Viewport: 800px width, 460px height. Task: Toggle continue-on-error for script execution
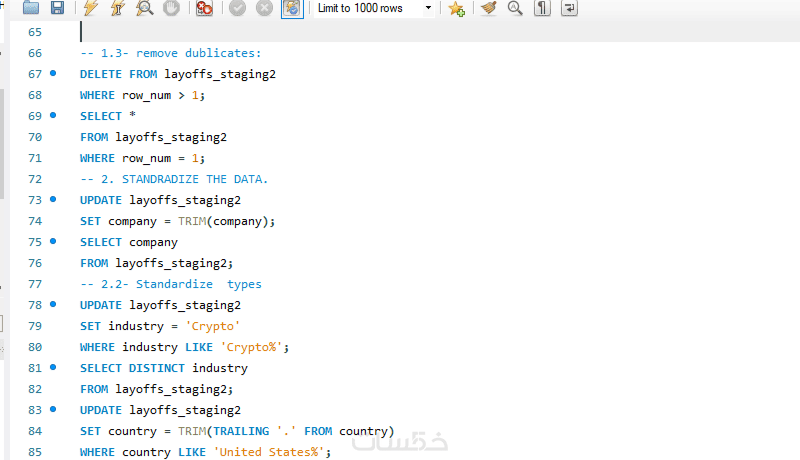[205, 8]
